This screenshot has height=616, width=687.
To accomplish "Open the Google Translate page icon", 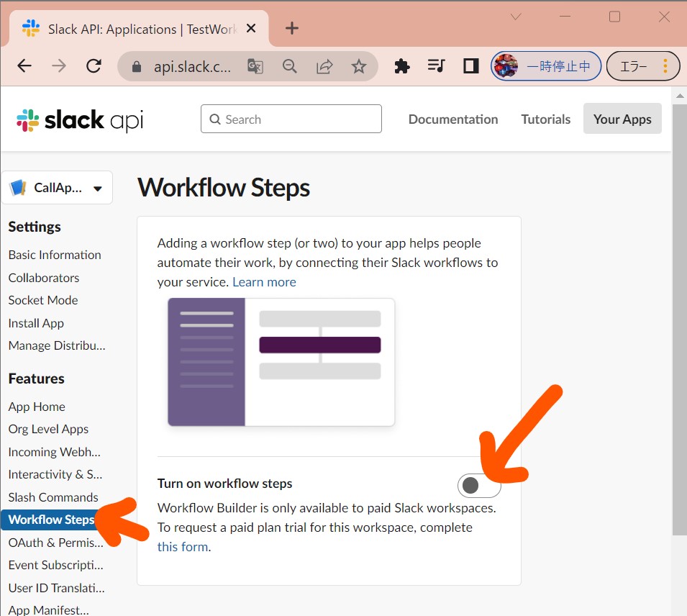I will coord(255,67).
